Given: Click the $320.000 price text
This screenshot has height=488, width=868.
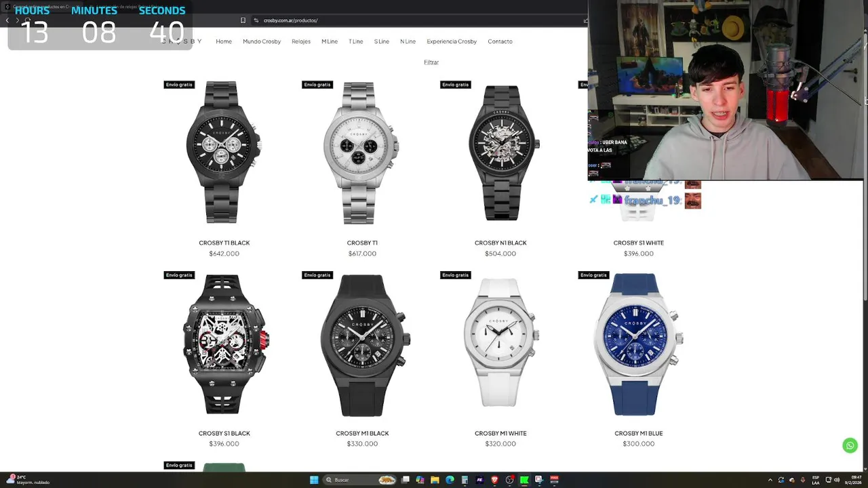Looking at the screenshot, I should (x=500, y=444).
